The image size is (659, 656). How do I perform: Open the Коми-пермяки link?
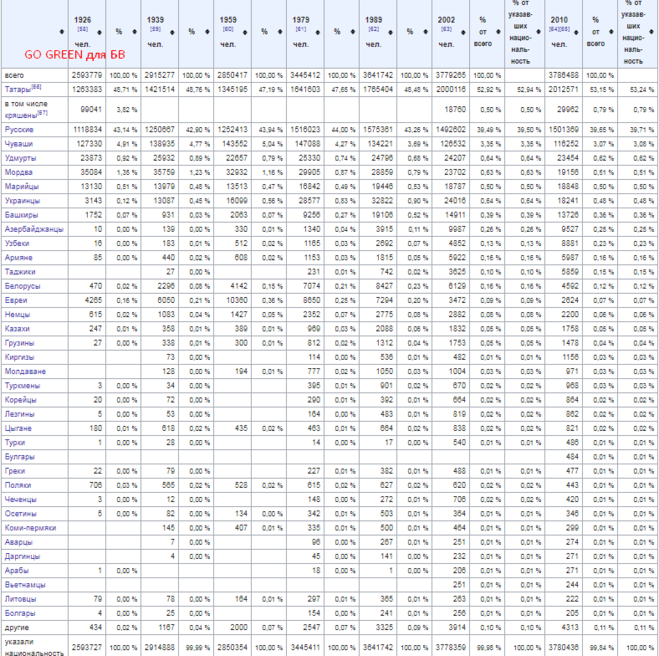(x=30, y=527)
